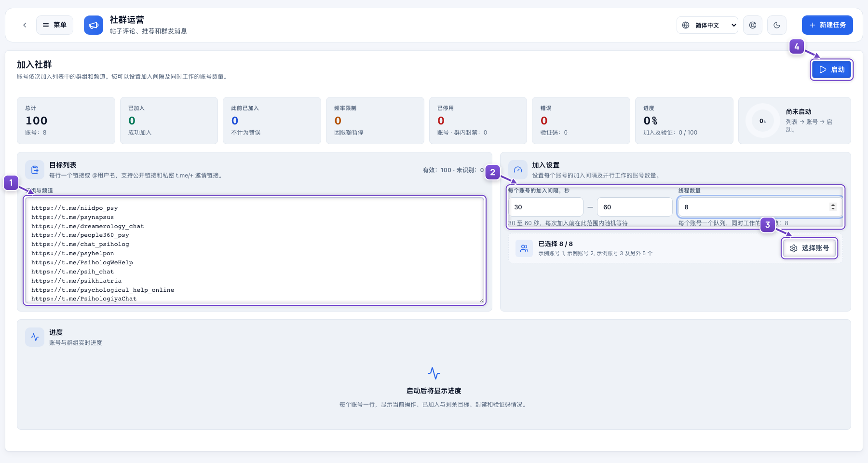The height and width of the screenshot is (463, 868).
Task: Click the 进度 section pulse icon
Action: pyautogui.click(x=35, y=337)
